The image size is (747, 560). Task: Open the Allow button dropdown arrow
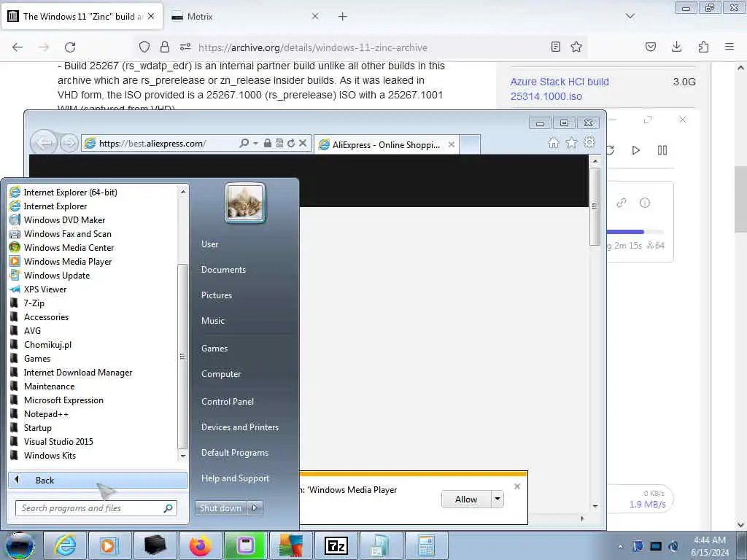click(x=498, y=499)
